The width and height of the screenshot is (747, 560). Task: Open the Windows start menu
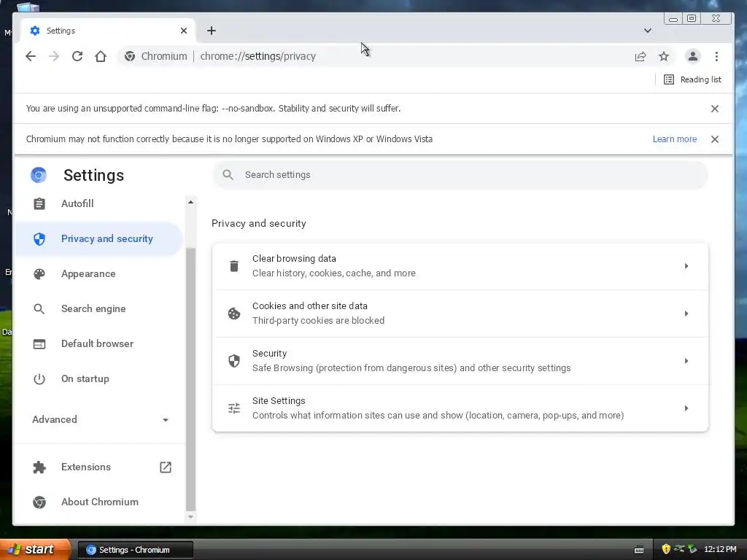click(x=35, y=549)
